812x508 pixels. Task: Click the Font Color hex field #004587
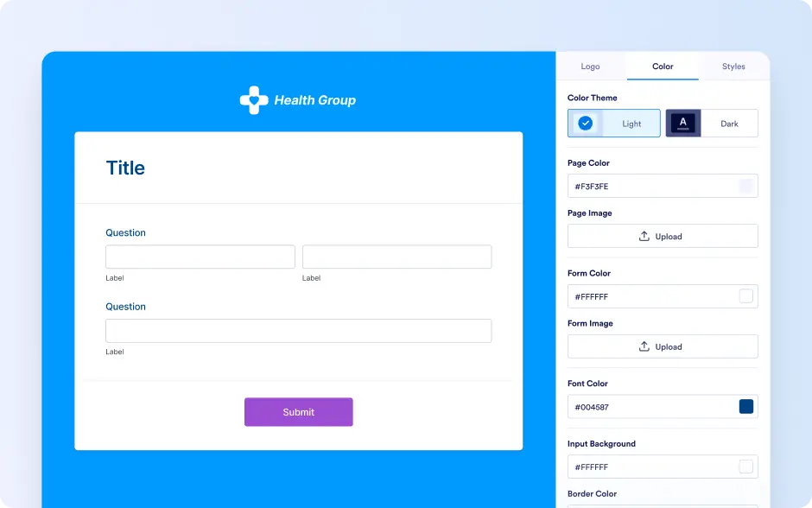tap(663, 407)
